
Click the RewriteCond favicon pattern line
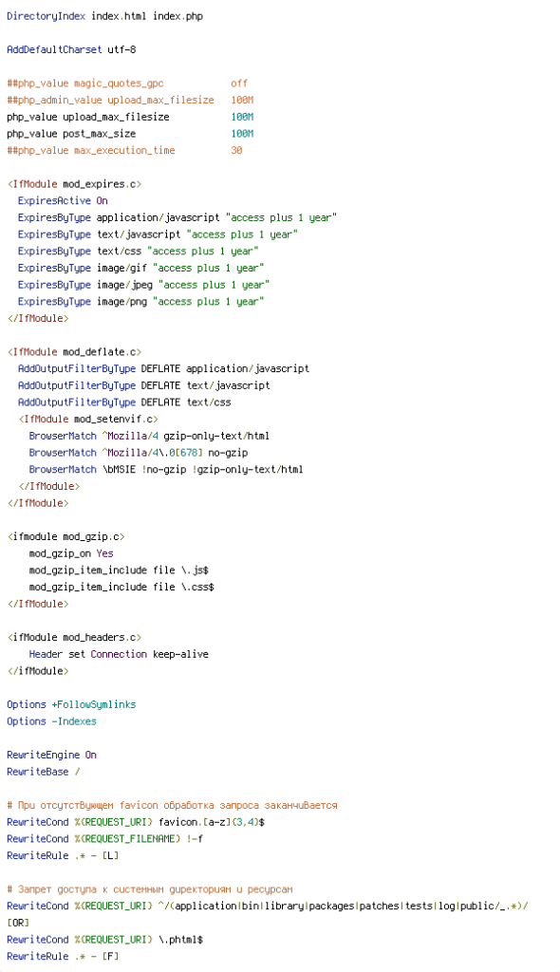click(x=136, y=822)
